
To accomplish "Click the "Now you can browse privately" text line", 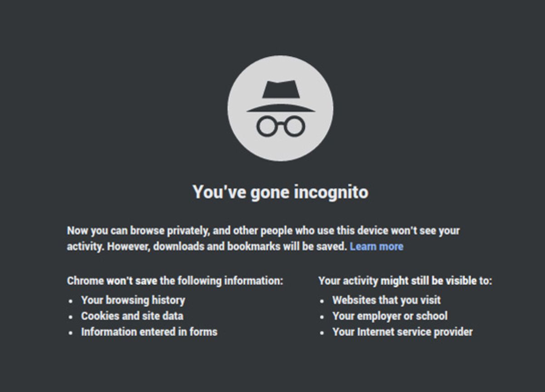I will click(263, 231).
